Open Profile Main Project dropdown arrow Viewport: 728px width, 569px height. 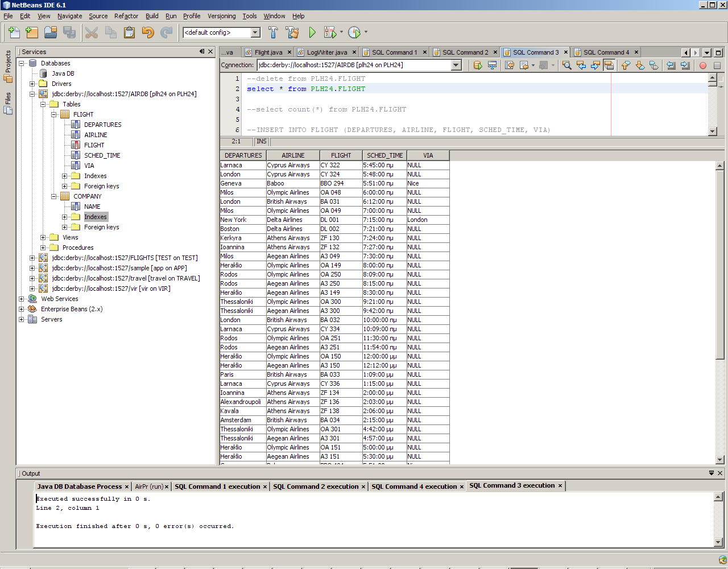pos(366,32)
